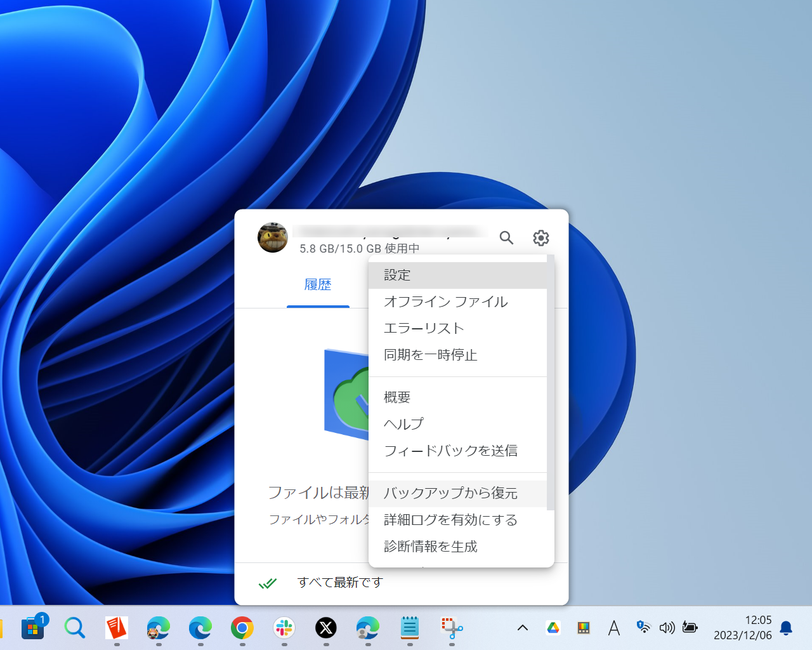
Task: Open the search icon in the Google Drive panel
Action: pos(506,237)
